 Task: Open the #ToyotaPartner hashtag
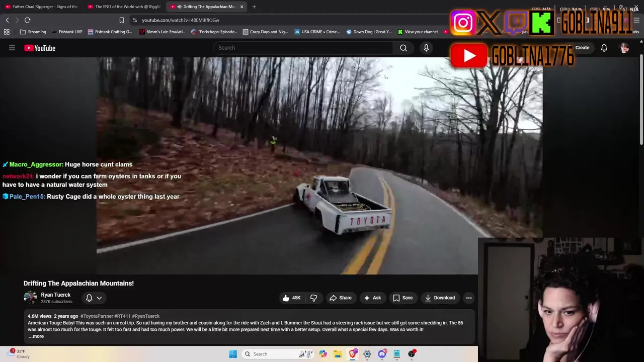coord(97,316)
